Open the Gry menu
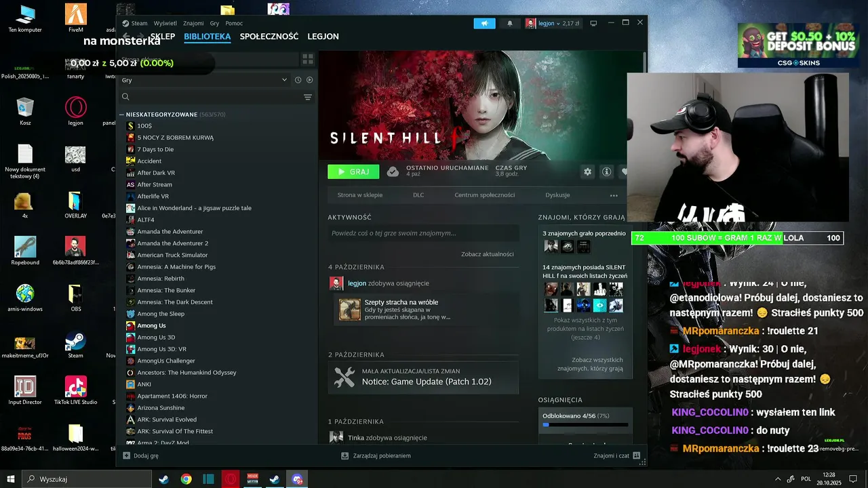 coord(214,23)
